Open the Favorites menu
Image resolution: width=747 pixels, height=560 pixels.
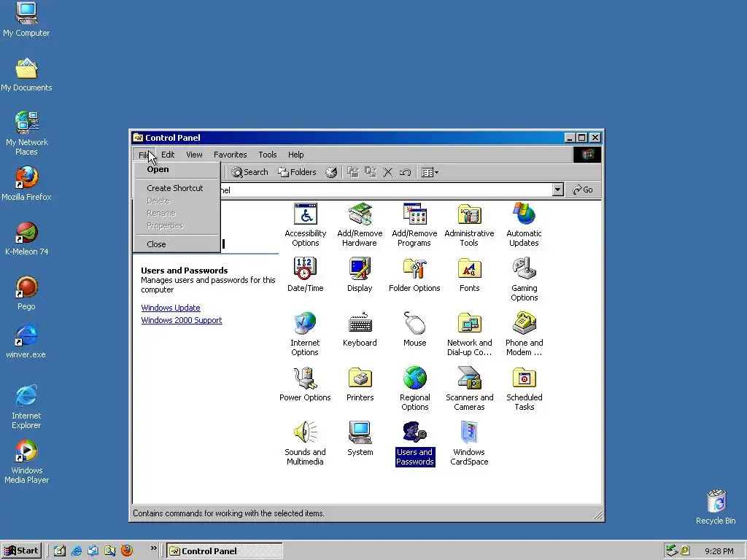click(x=230, y=155)
